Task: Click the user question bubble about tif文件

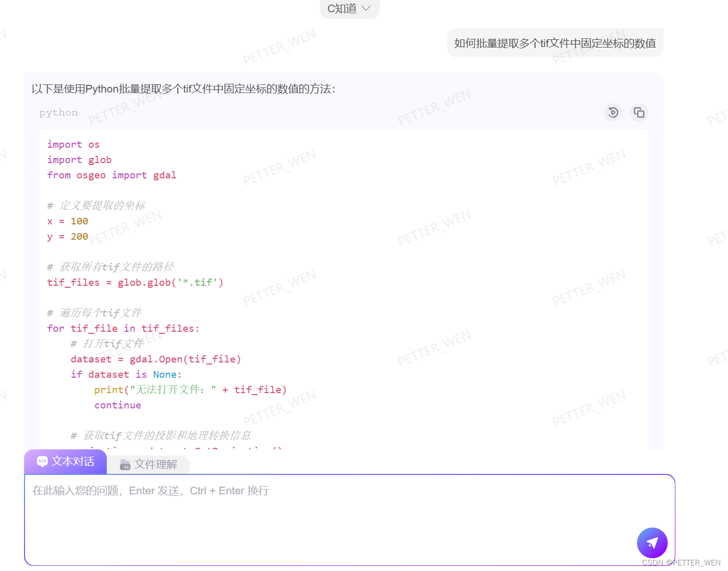Action: (x=555, y=43)
